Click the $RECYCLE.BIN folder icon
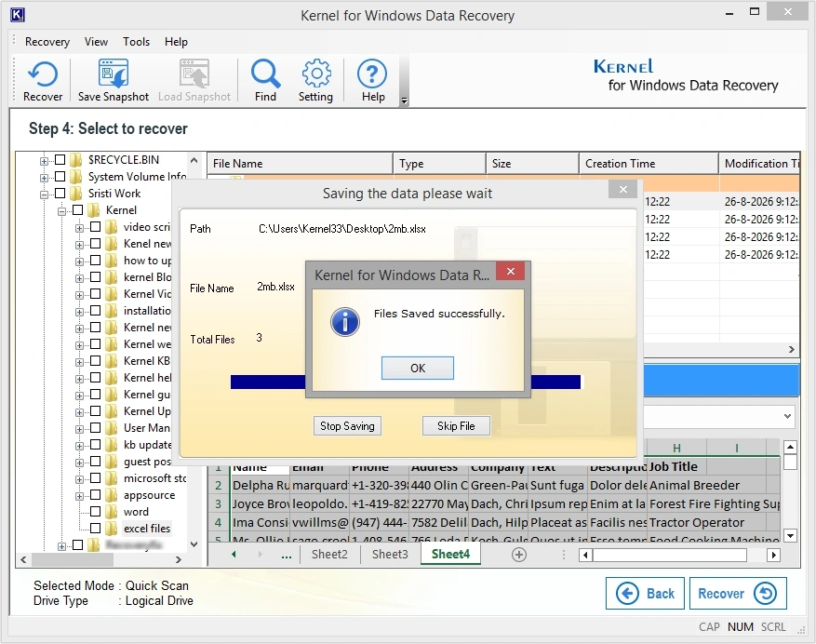 coord(76,159)
